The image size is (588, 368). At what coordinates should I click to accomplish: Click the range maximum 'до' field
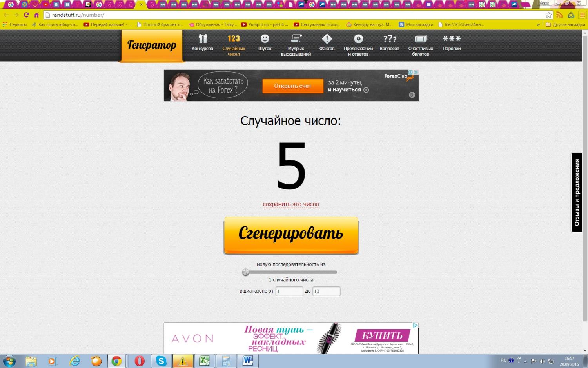coord(326,291)
